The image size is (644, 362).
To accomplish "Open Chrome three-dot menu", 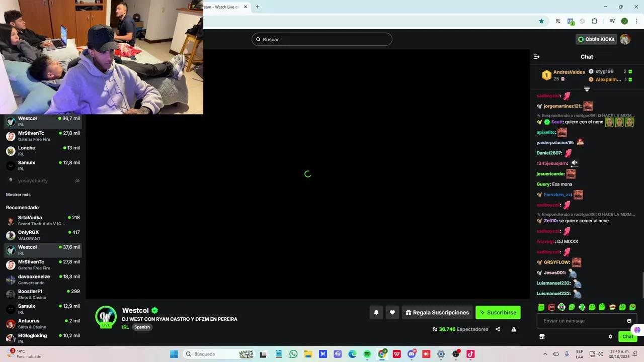I will tap(636, 21).
